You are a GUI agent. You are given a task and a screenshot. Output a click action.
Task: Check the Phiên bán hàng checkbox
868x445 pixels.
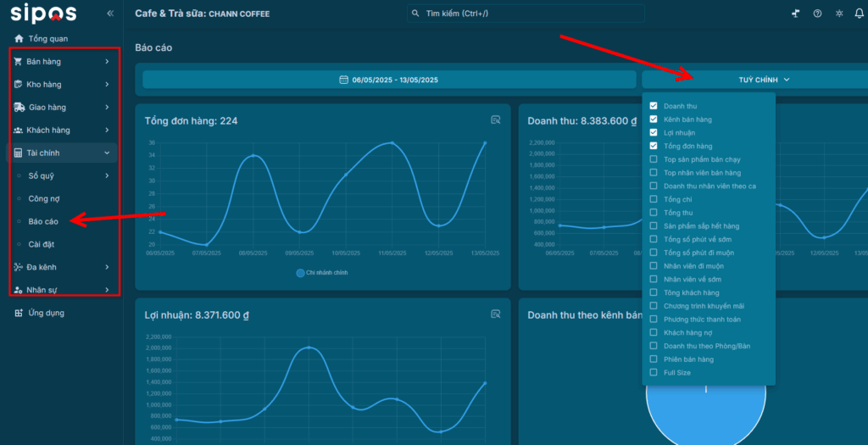(654, 359)
